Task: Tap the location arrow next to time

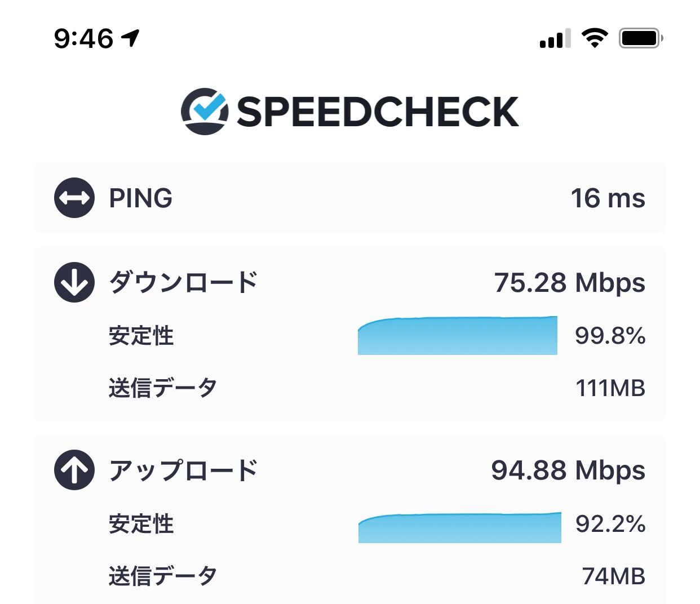Action: coord(130,38)
